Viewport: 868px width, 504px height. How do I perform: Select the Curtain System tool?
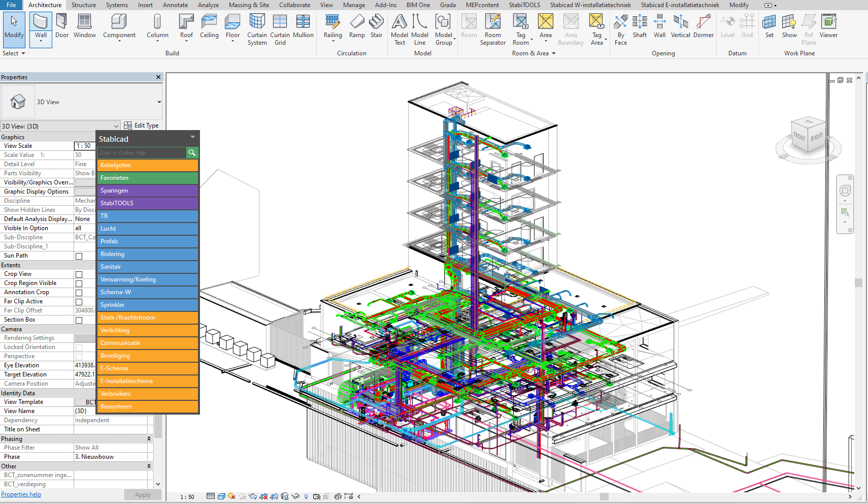tap(257, 29)
